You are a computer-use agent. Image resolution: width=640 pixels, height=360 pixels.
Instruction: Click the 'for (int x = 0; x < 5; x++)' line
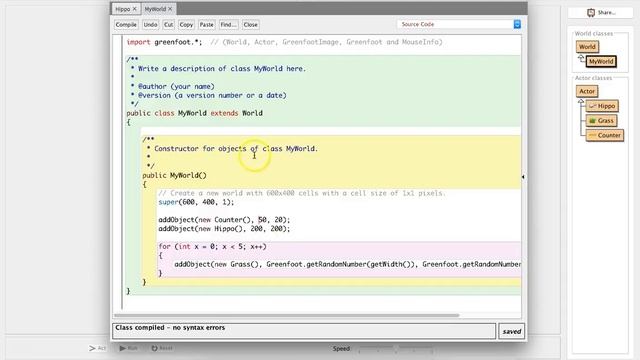[x=212, y=247]
